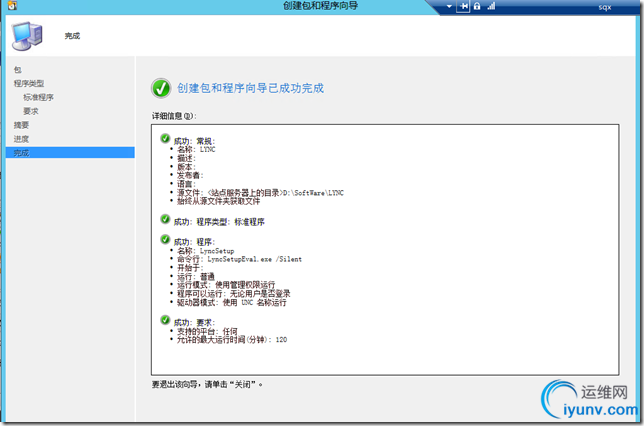
Task: Click the lock icon in connection bar
Action: pyautogui.click(x=477, y=6)
